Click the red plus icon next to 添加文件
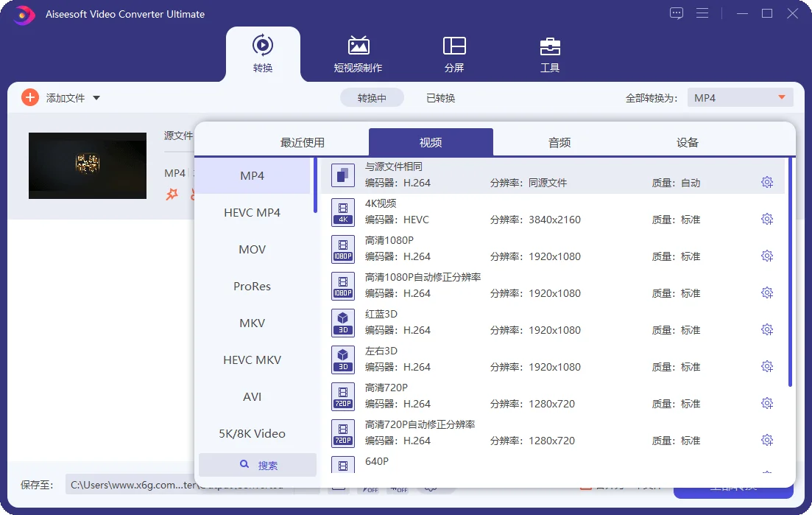 coord(29,97)
